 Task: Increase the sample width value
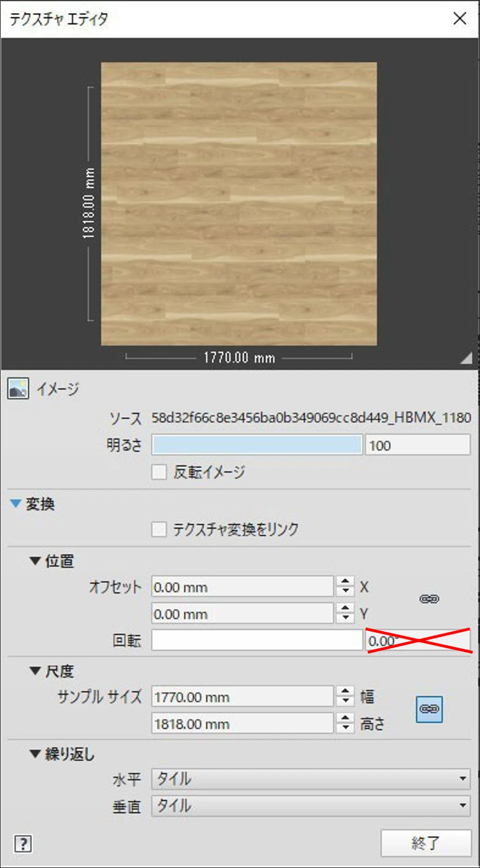345,691
